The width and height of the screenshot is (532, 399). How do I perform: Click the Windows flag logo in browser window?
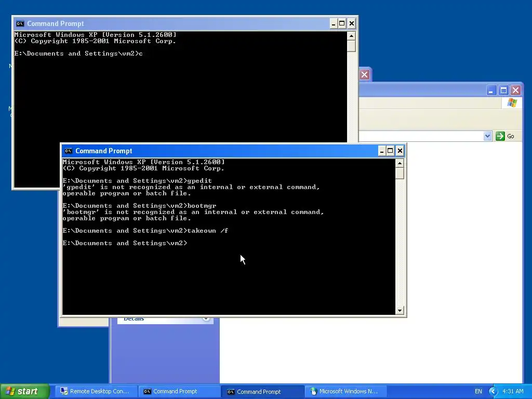(x=512, y=103)
